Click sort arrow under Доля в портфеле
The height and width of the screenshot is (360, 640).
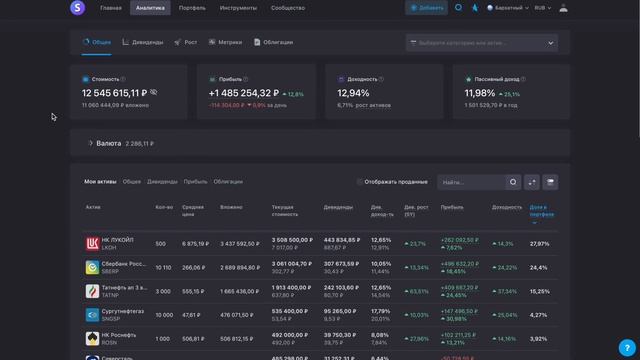pos(534,223)
